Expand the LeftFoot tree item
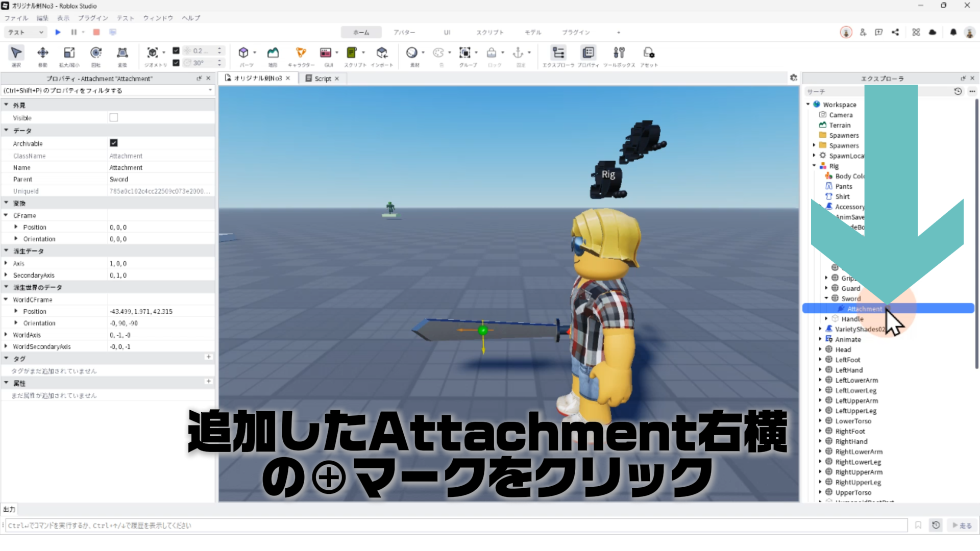Screen dimensions: 980x551 coord(820,360)
